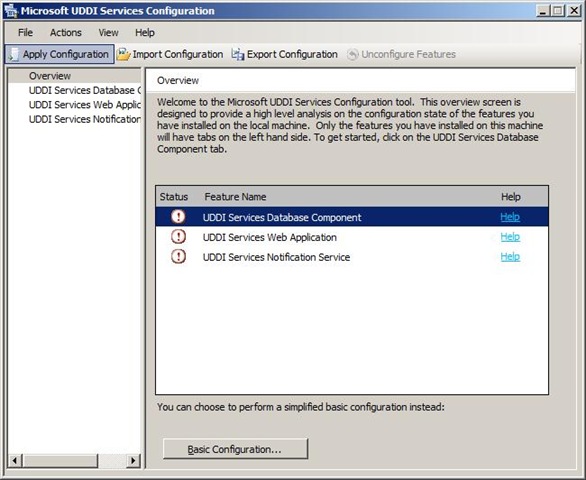Click the sidebar scrollbar left arrow
Screen dimensions: 586x480
tap(15, 461)
